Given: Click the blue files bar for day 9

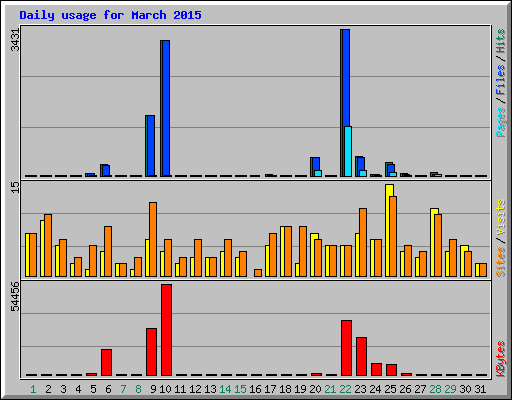Looking at the screenshot, I should click(151, 146).
